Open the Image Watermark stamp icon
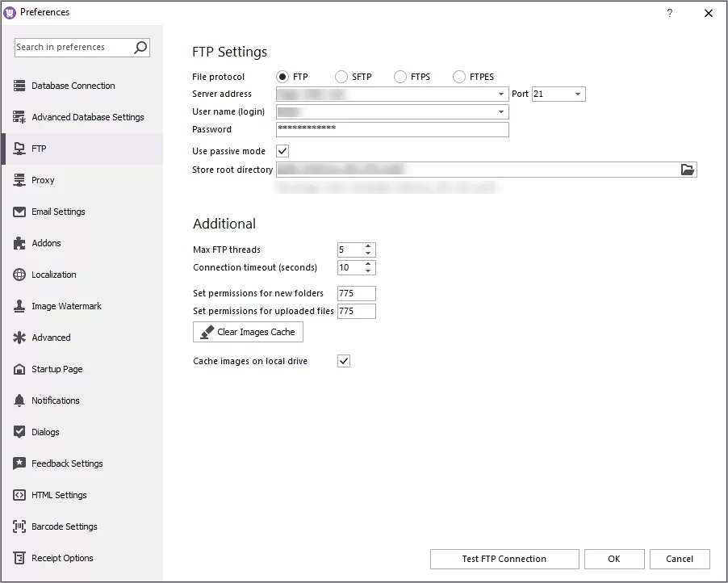The height and width of the screenshot is (583, 728). [x=19, y=306]
